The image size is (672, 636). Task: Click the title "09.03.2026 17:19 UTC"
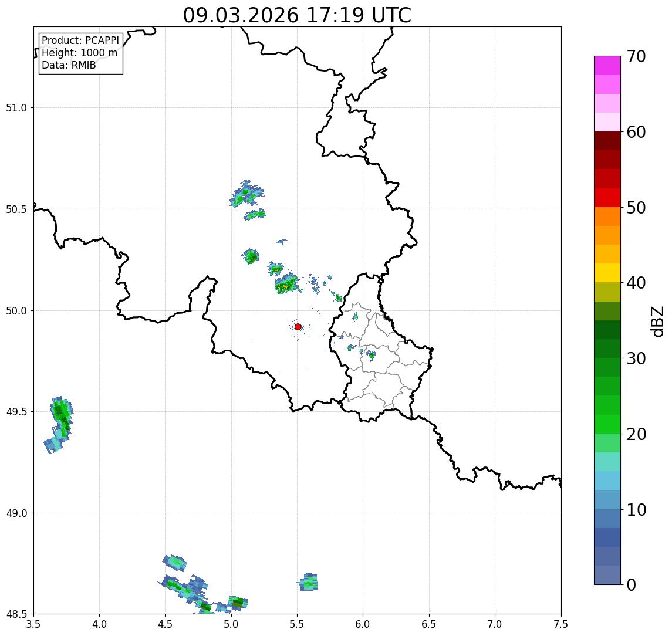[x=297, y=16]
